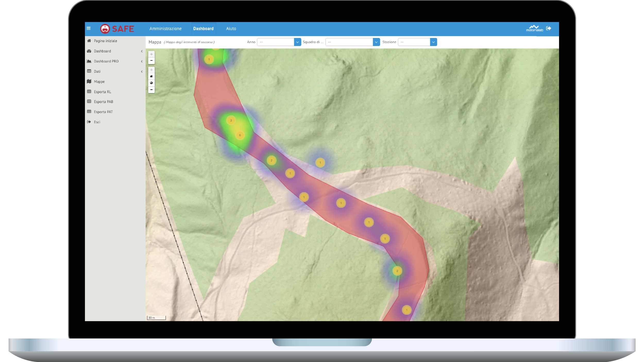Click the globe button on map

click(x=151, y=83)
